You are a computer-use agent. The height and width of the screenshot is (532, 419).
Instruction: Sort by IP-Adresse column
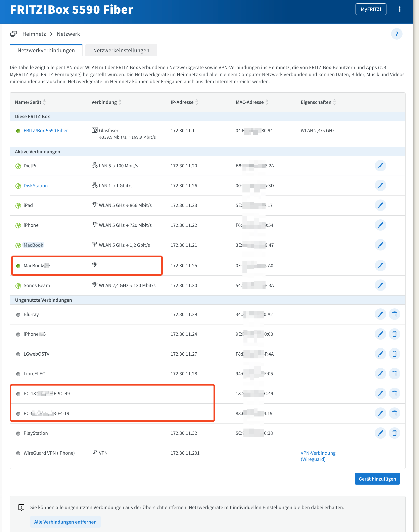pyautogui.click(x=196, y=102)
